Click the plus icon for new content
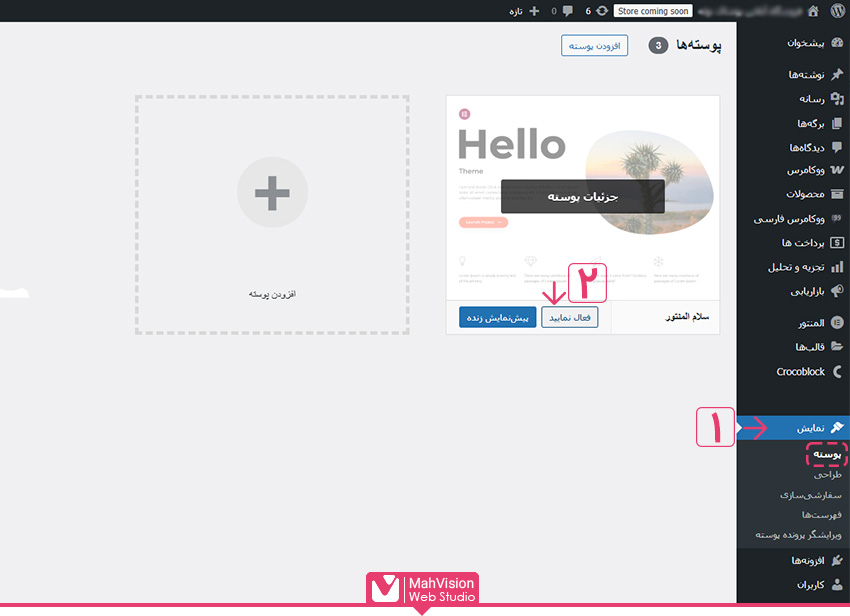 pyautogui.click(x=535, y=11)
